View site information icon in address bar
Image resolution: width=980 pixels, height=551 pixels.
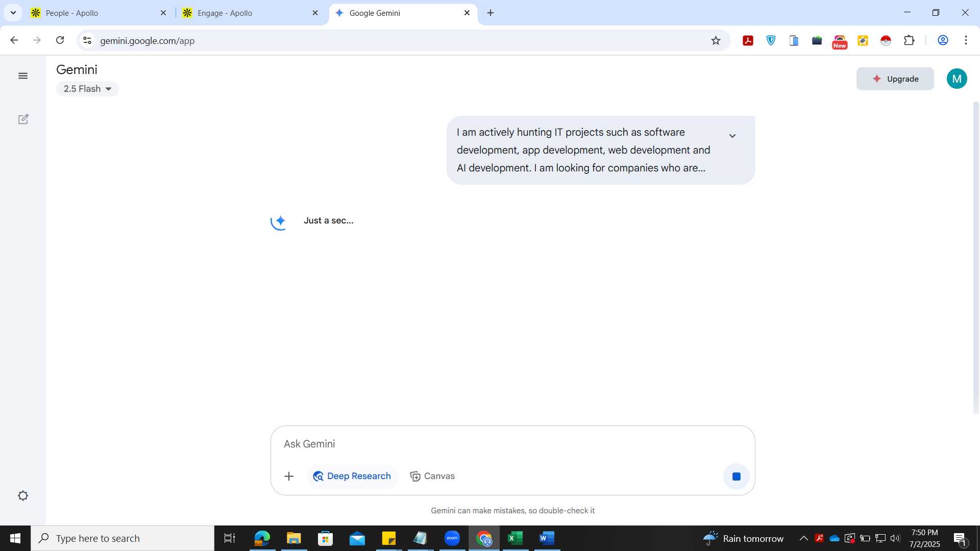[x=87, y=40]
